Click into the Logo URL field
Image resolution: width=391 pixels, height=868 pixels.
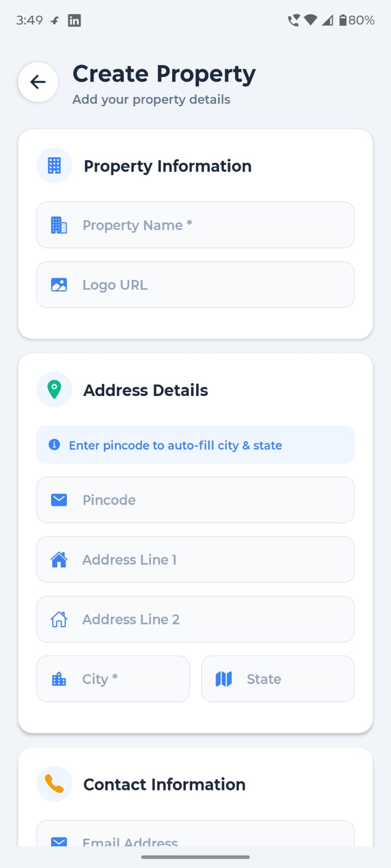212,285
